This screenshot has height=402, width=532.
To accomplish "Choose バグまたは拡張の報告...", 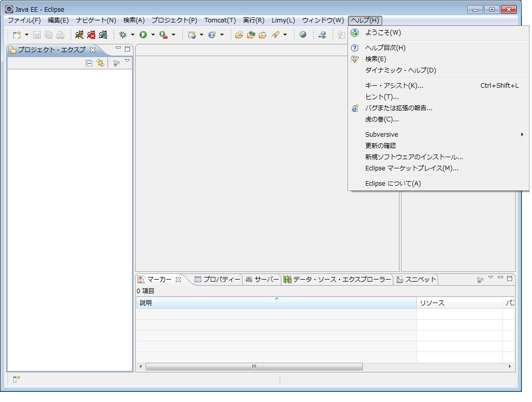I will pyautogui.click(x=438, y=108).
